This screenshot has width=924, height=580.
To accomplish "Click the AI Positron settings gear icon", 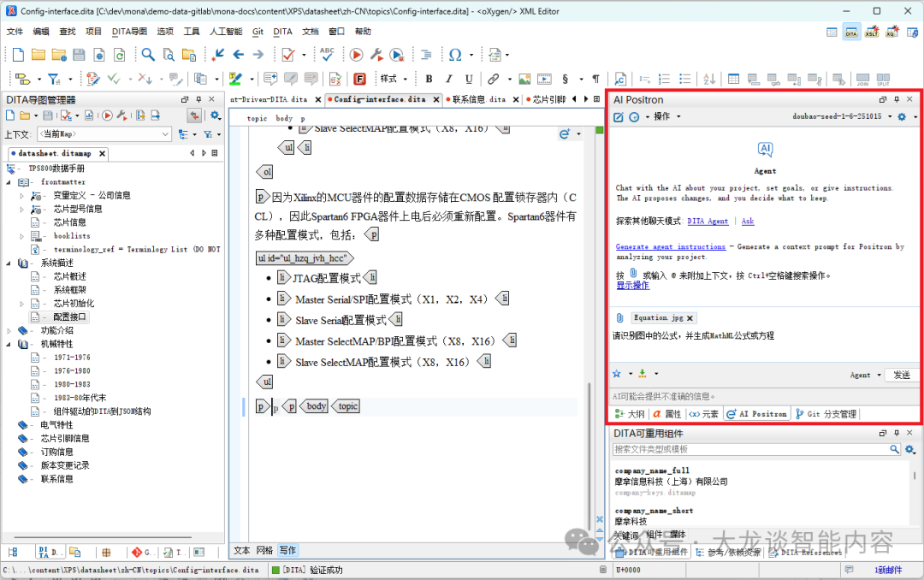I will [x=902, y=116].
